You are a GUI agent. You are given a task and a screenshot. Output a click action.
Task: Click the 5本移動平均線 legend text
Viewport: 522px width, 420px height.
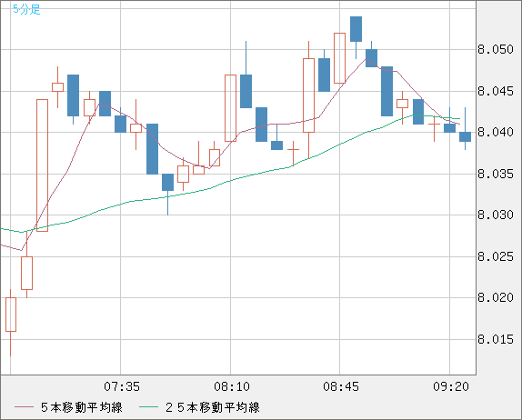pyautogui.click(x=82, y=407)
